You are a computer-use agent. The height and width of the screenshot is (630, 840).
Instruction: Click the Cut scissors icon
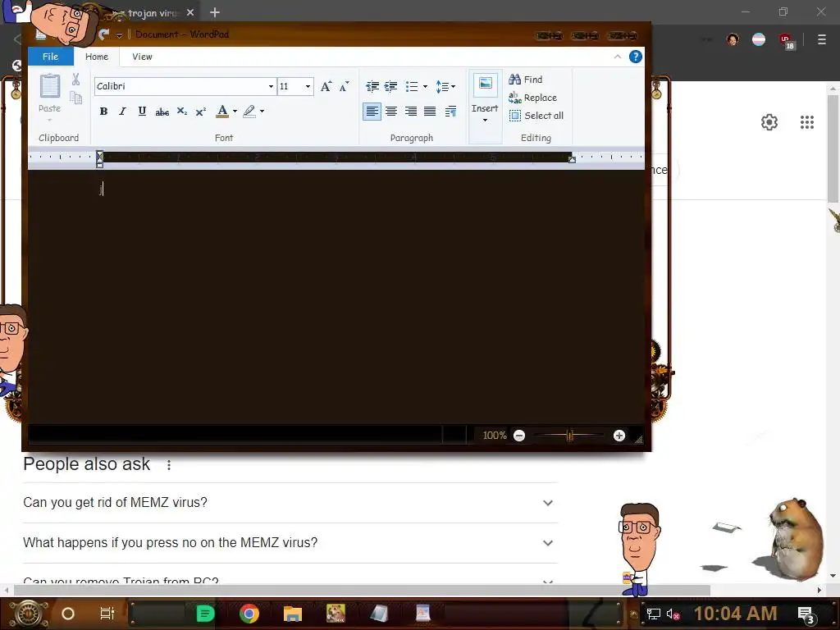tap(75, 80)
